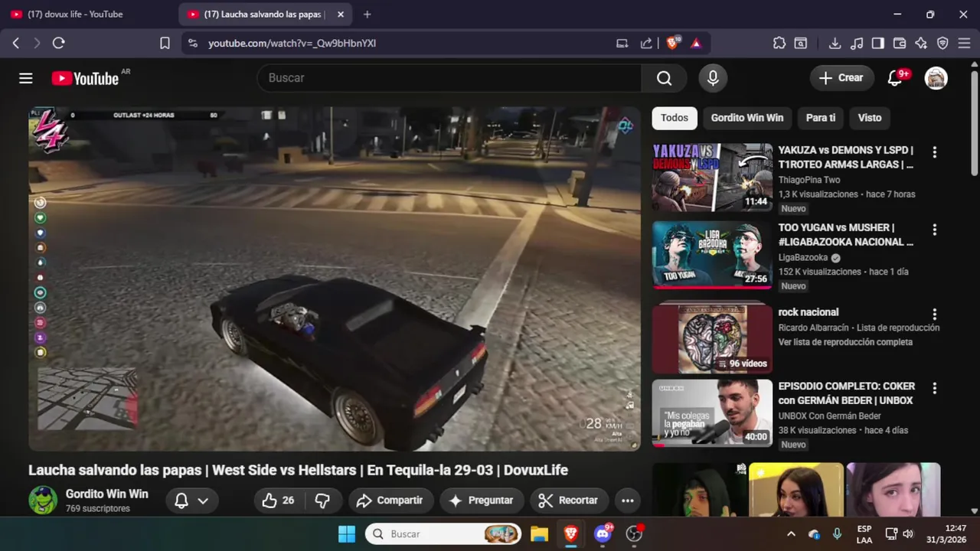
Task: Click the Recortar button
Action: coord(568,500)
